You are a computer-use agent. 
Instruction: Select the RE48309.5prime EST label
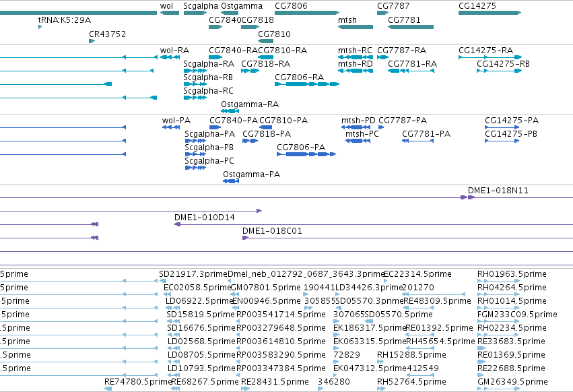(x=437, y=301)
